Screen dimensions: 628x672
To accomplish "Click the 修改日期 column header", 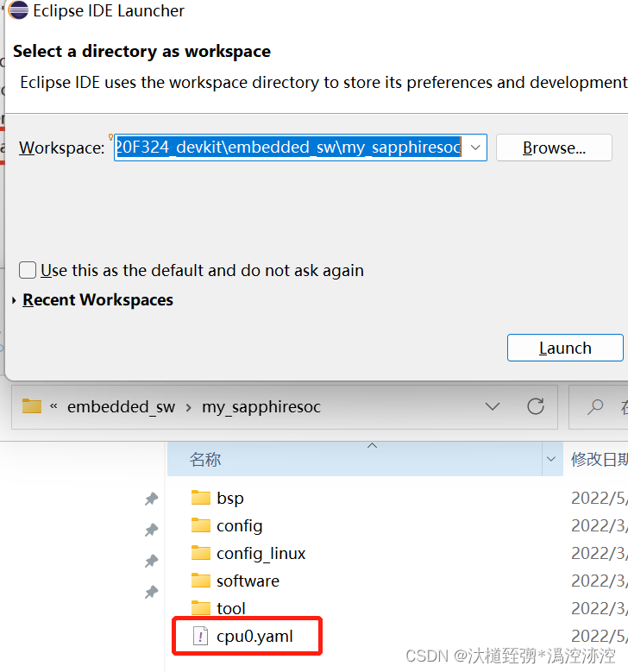I will point(599,460).
